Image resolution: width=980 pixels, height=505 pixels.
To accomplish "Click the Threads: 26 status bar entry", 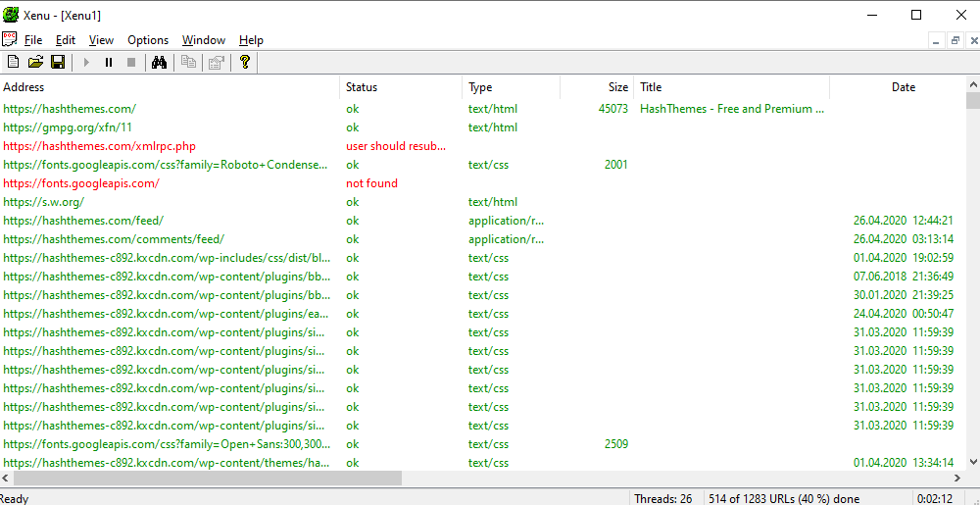I will [663, 499].
